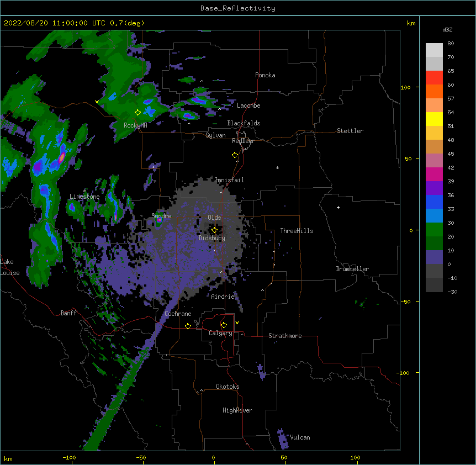Select the yellow 51-54 dBZ legend swatch

[x=434, y=119]
